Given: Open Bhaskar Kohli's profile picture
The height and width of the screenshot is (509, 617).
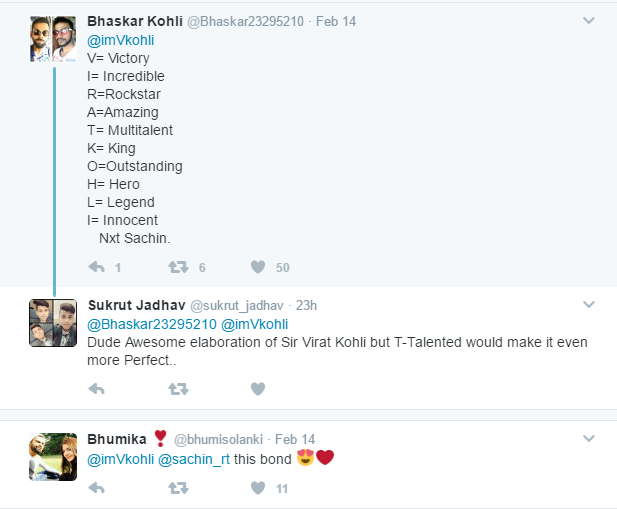Looking at the screenshot, I should (x=53, y=39).
